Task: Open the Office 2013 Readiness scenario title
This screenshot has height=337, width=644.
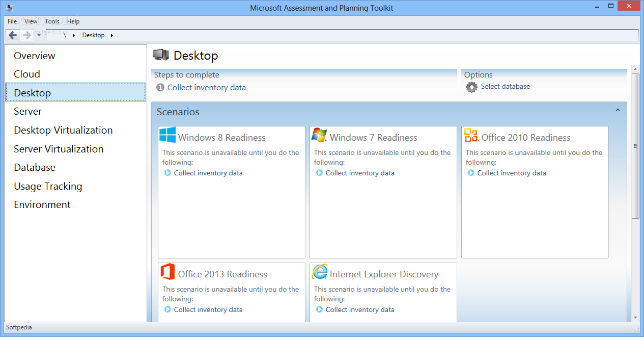Action: click(x=222, y=274)
